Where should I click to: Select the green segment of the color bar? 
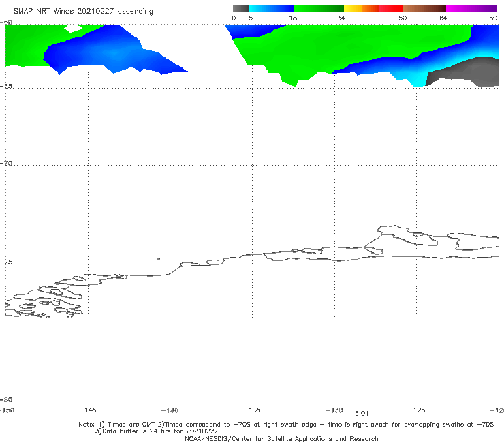(x=319, y=8)
